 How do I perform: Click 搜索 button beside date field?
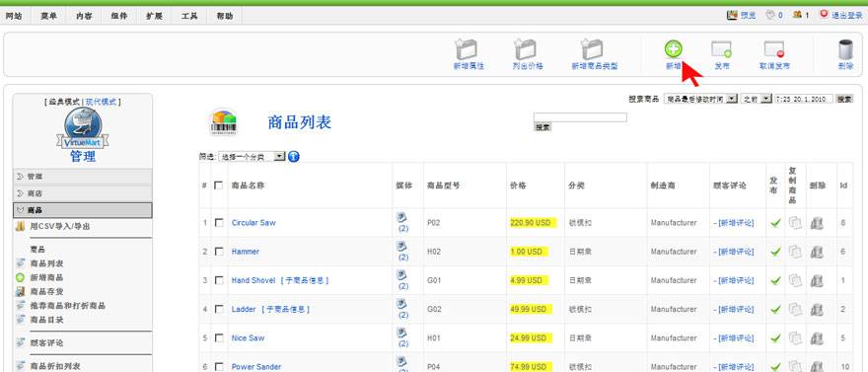(844, 99)
